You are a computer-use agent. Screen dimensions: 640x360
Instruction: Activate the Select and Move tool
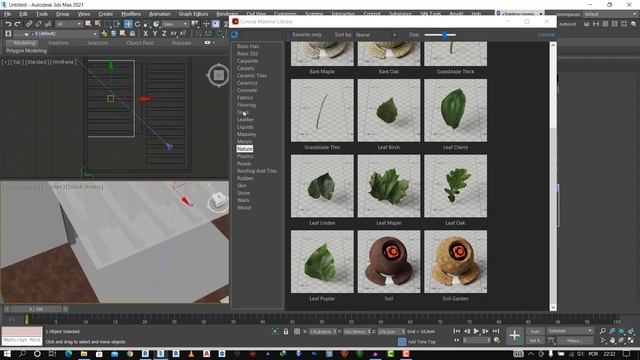pos(128,24)
